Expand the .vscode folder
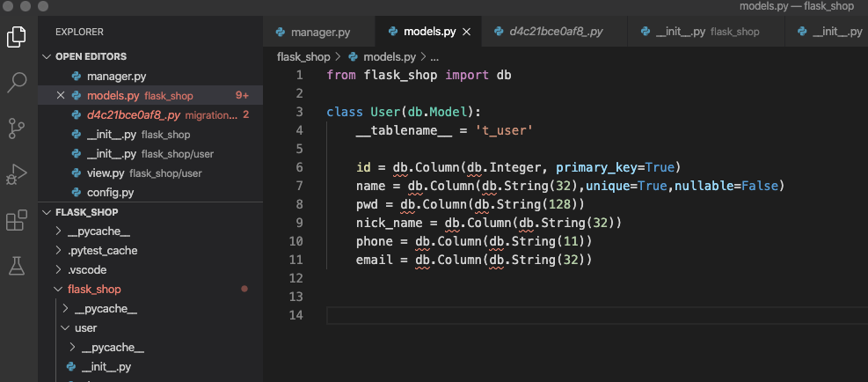868x382 pixels. [59, 270]
